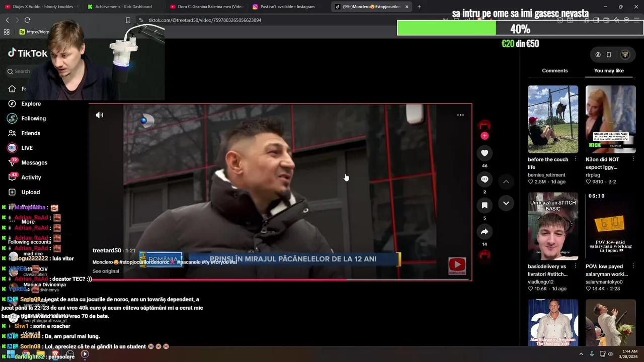Seek on the video progress bar
The image size is (644, 362).
[x=280, y=279]
